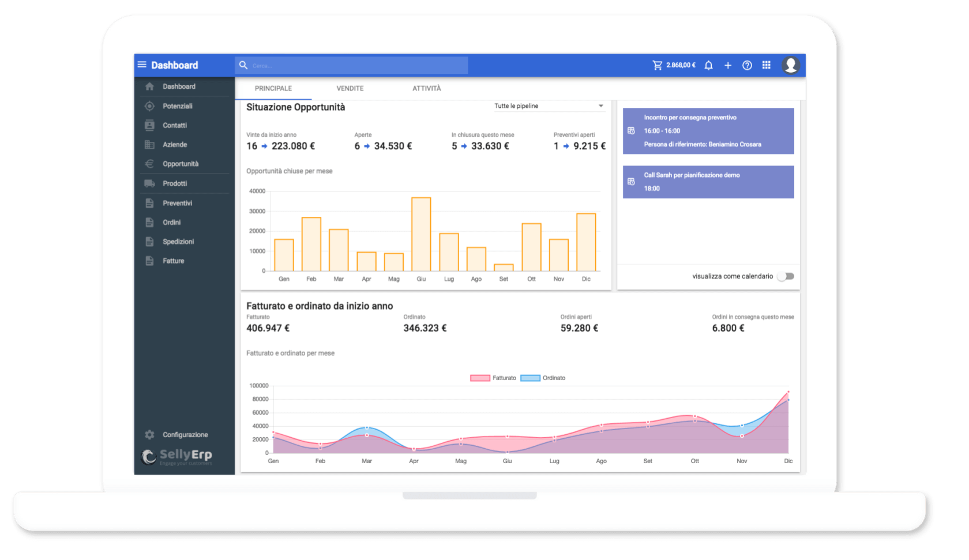Click the value 6.800 €
969x560 pixels.
click(x=728, y=328)
